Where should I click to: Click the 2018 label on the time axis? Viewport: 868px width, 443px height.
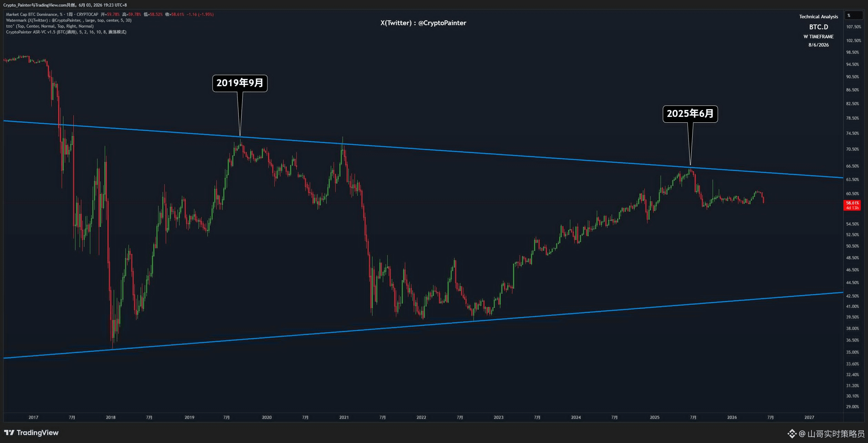111,417
